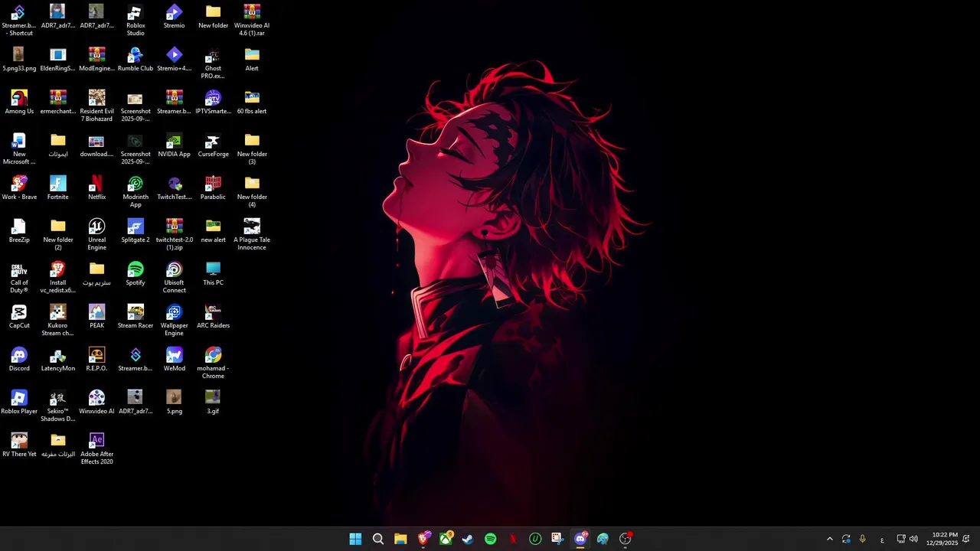The image size is (980, 551).
Task: Select the twitchtest-2.0 (1).zip archive
Action: tap(174, 234)
